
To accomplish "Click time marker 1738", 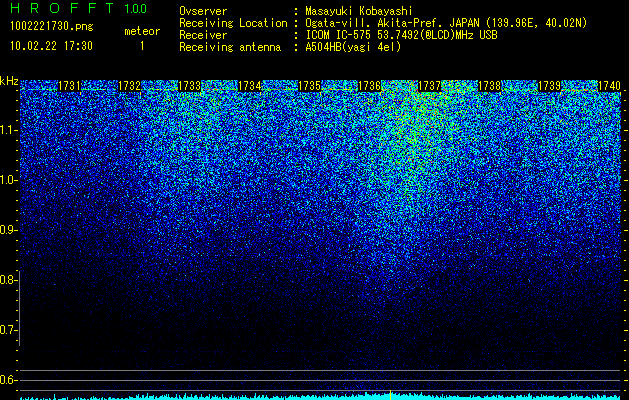I will click(490, 86).
